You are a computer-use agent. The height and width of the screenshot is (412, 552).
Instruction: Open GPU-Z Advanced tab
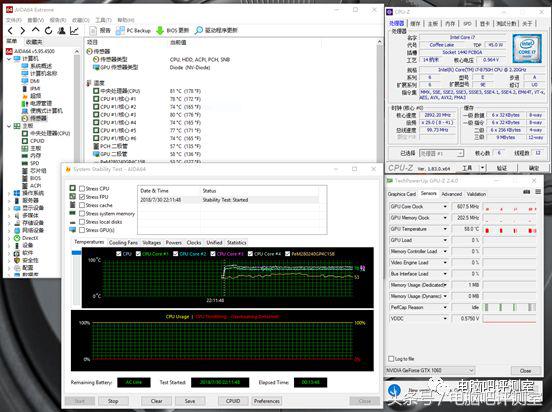(x=451, y=194)
